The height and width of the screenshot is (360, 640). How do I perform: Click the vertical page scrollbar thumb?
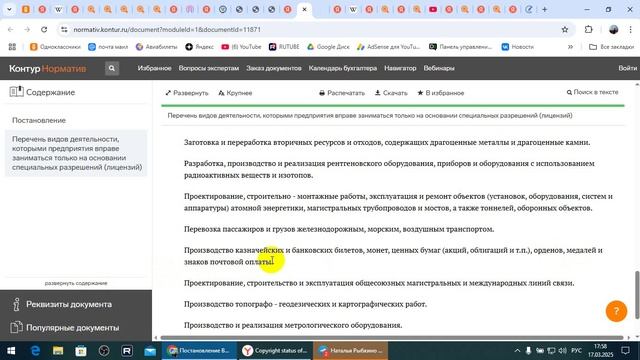[x=637, y=294]
